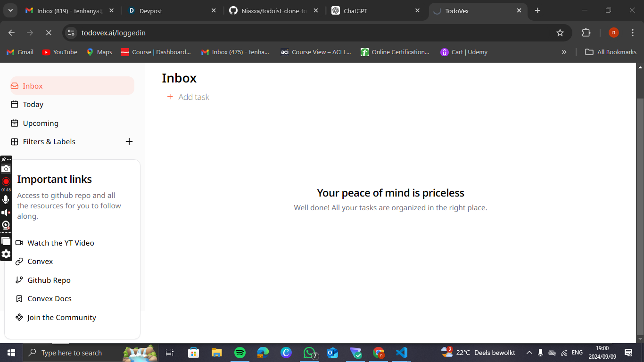Open the notification center icon
Screen dimensions: 644x362
[x=628, y=353]
